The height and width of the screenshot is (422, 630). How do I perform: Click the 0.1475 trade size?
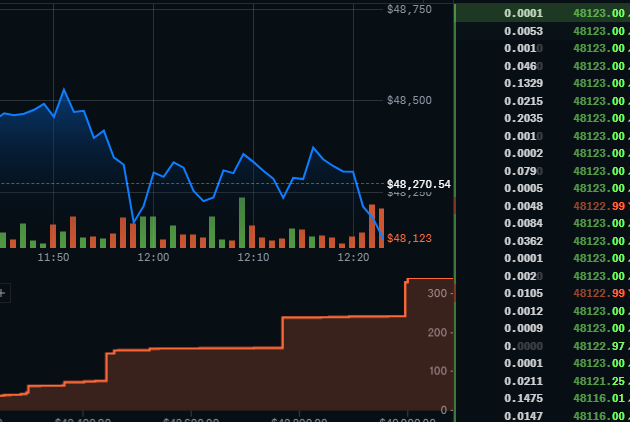(x=524, y=398)
